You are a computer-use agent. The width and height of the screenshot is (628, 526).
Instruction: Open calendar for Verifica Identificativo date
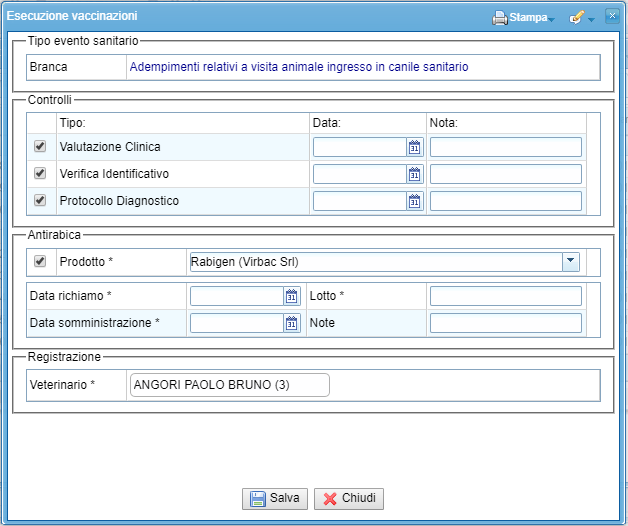[415, 174]
